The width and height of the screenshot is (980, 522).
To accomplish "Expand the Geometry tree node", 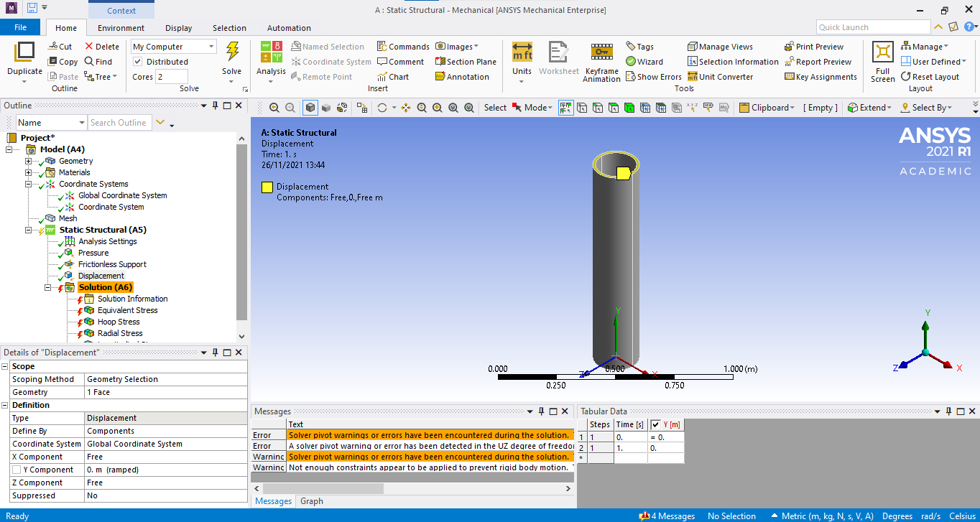I will pos(29,161).
